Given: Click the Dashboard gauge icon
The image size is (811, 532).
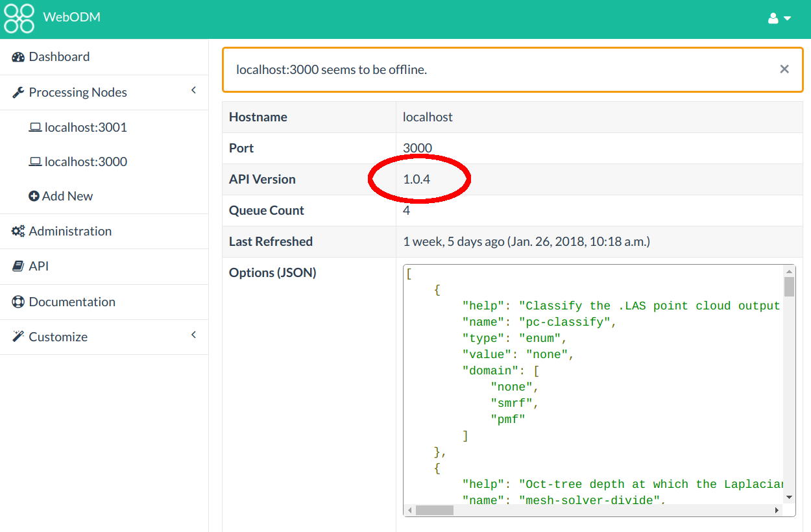Looking at the screenshot, I should pos(18,57).
